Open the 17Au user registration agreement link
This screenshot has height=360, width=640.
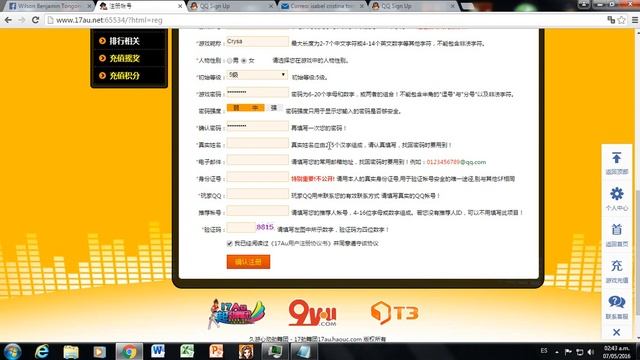(x=300, y=243)
